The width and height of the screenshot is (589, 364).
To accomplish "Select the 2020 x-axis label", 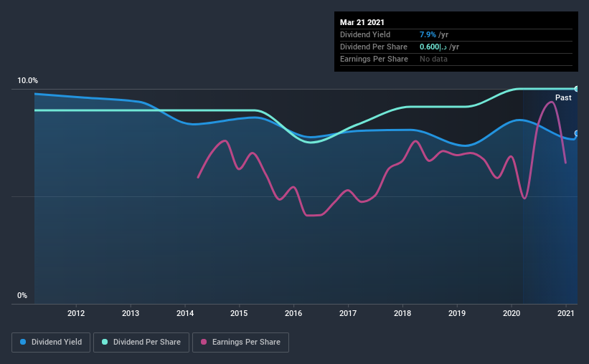I will tap(512, 313).
